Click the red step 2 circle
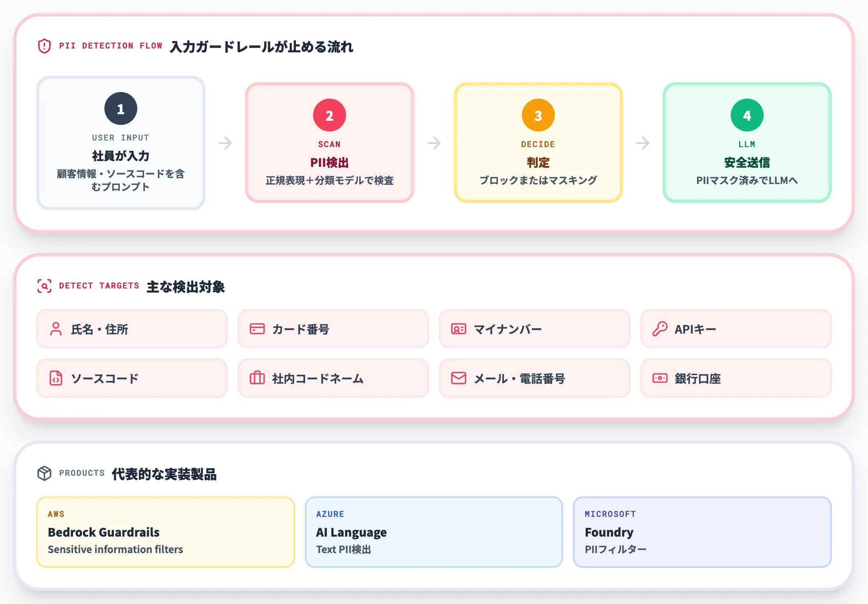The height and width of the screenshot is (604, 868). tap(330, 115)
